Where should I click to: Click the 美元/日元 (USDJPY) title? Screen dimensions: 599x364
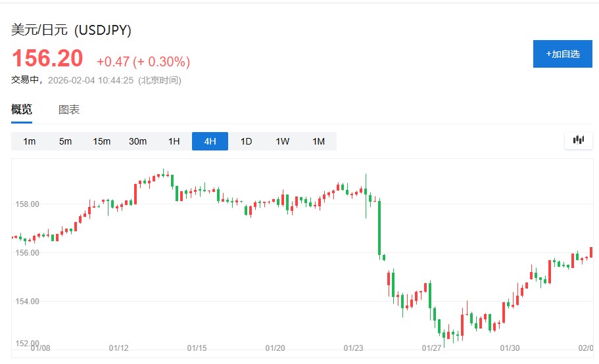coord(72,30)
